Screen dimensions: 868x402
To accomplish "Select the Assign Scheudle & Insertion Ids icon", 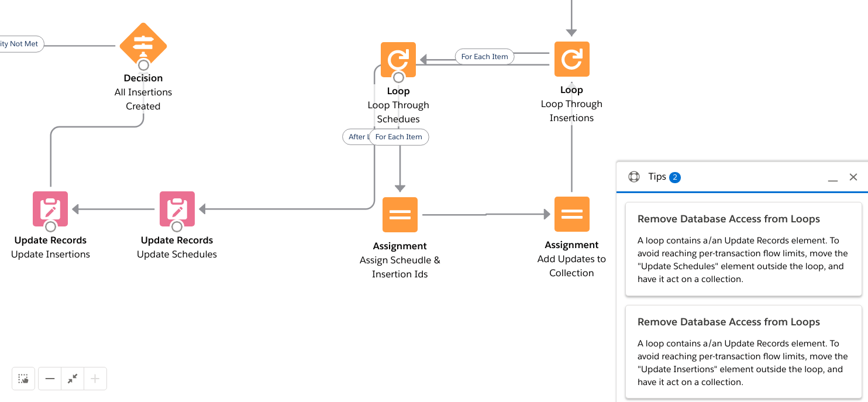I will [x=400, y=215].
